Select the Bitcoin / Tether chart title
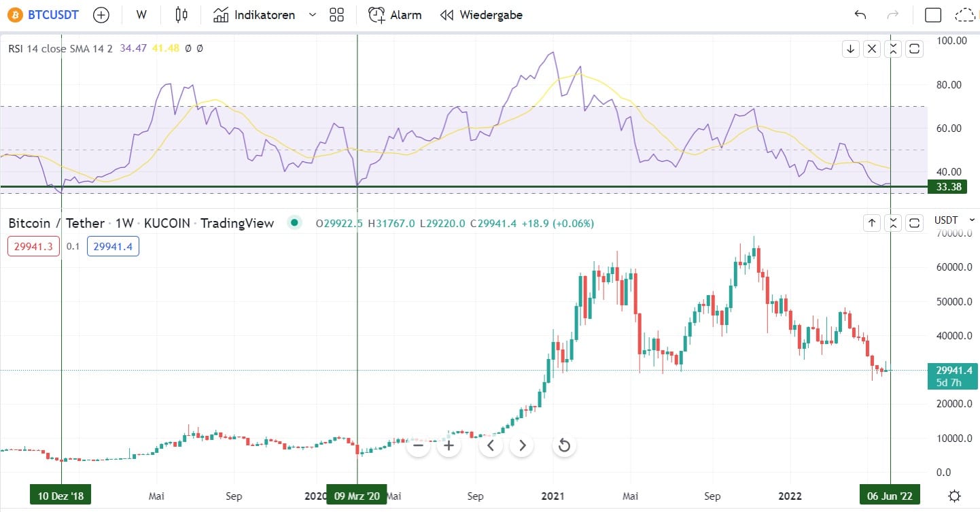The width and height of the screenshot is (980, 512). coord(141,223)
